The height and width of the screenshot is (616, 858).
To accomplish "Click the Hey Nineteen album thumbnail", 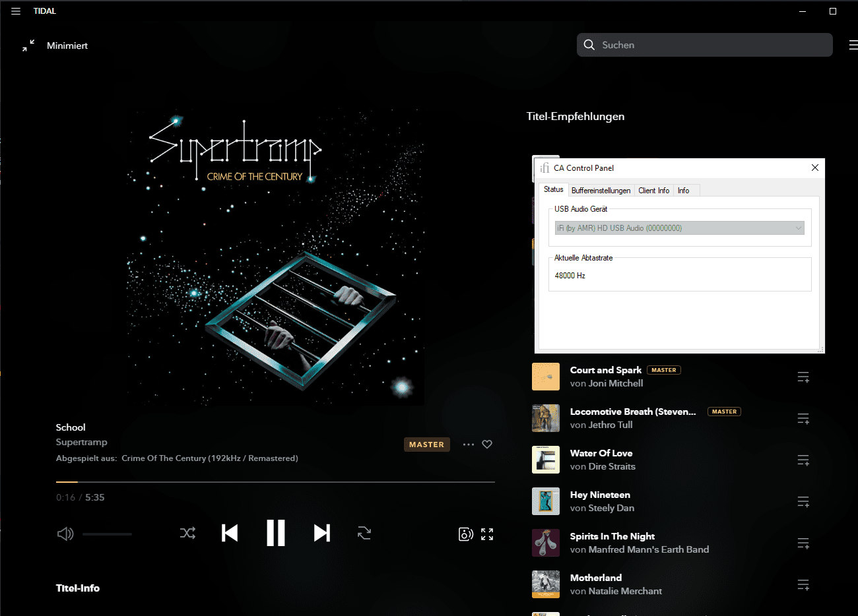I will (546, 501).
